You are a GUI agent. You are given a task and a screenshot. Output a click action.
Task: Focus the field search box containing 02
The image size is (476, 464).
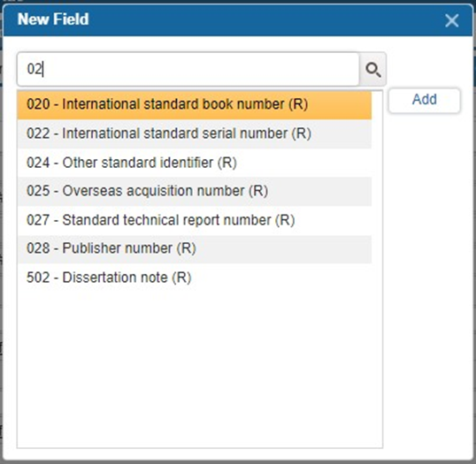point(188,69)
